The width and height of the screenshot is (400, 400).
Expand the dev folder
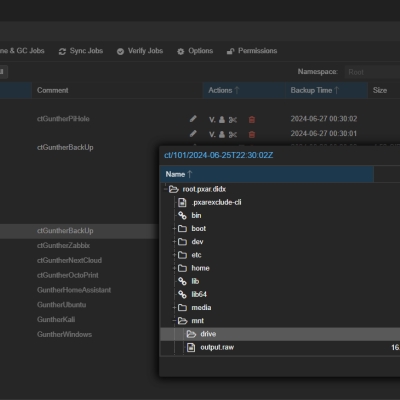click(174, 242)
